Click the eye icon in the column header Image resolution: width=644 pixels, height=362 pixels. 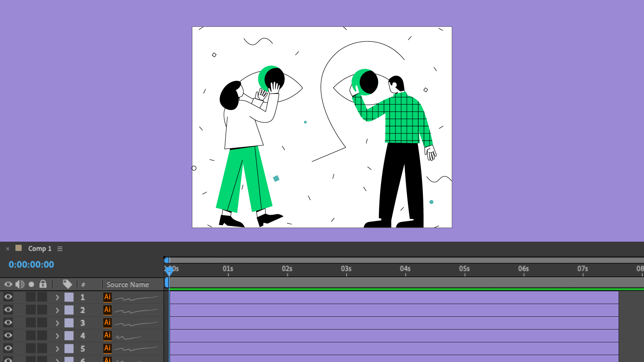pyautogui.click(x=8, y=284)
